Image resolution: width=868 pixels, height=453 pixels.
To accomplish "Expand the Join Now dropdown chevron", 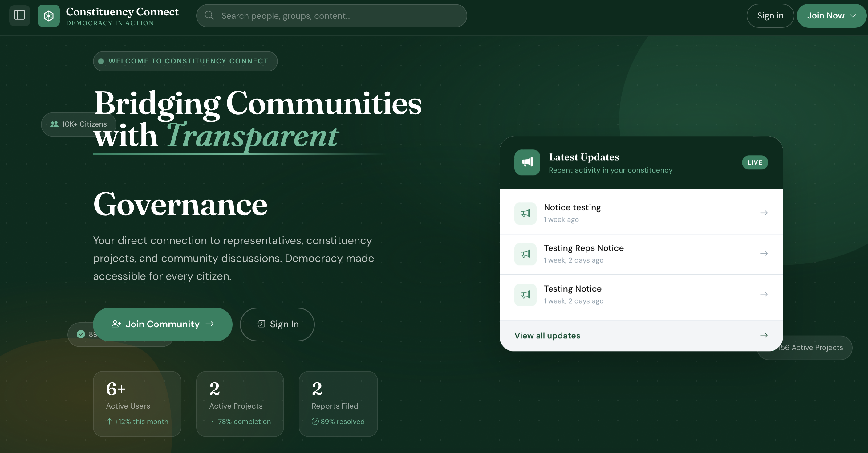I will 853,16.
